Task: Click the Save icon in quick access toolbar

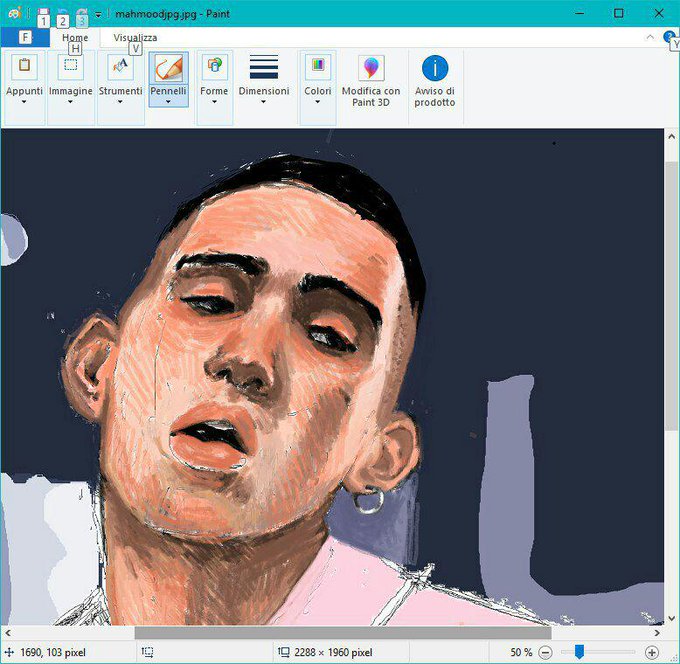Action: pyautogui.click(x=43, y=16)
